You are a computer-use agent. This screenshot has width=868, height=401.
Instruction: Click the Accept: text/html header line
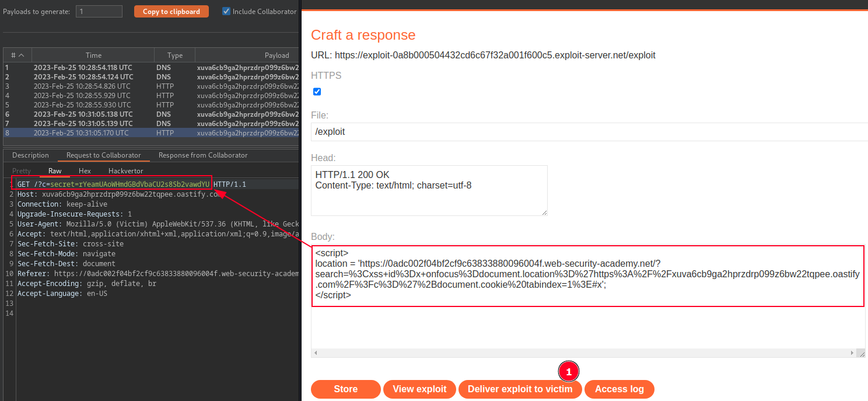pyautogui.click(x=158, y=234)
